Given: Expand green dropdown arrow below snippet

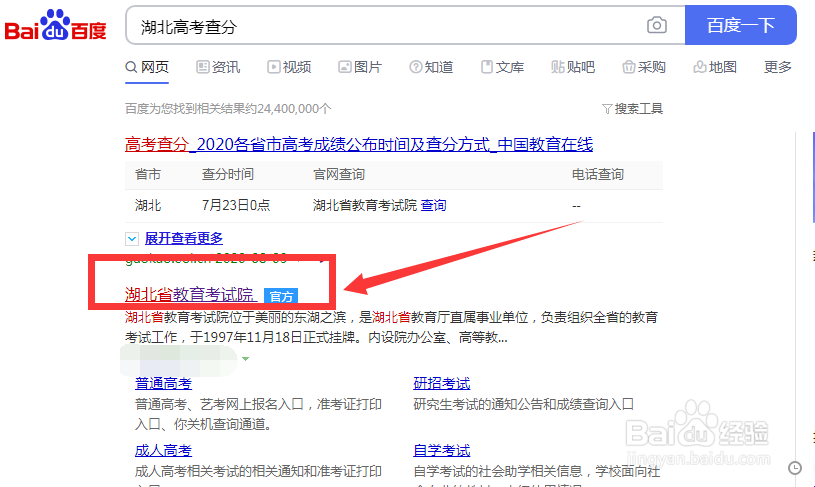Looking at the screenshot, I should [x=245, y=359].
